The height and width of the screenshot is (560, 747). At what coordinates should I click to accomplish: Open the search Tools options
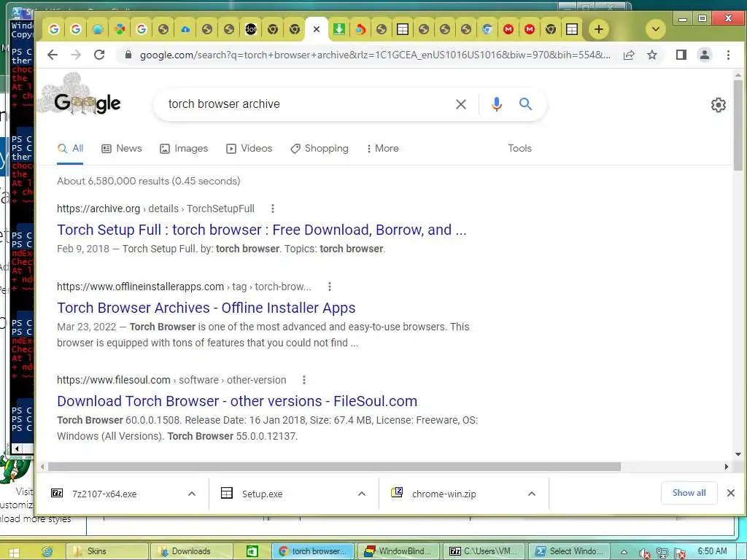[519, 149]
